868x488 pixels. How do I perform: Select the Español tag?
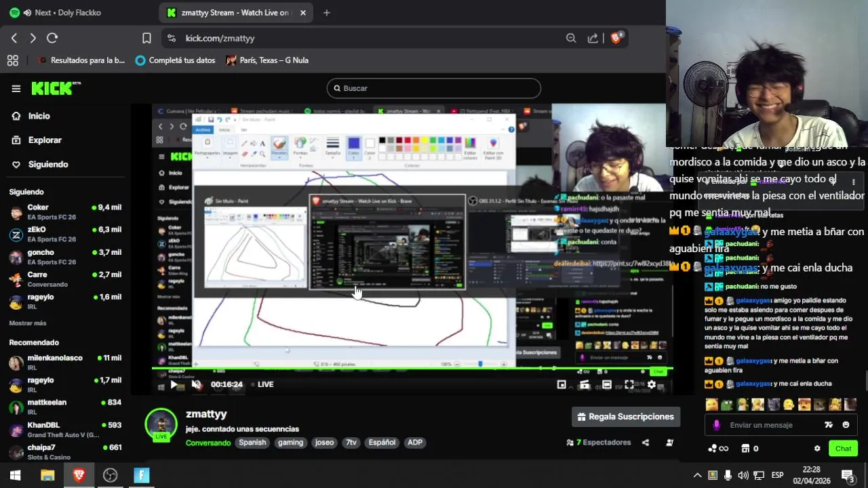click(x=382, y=443)
